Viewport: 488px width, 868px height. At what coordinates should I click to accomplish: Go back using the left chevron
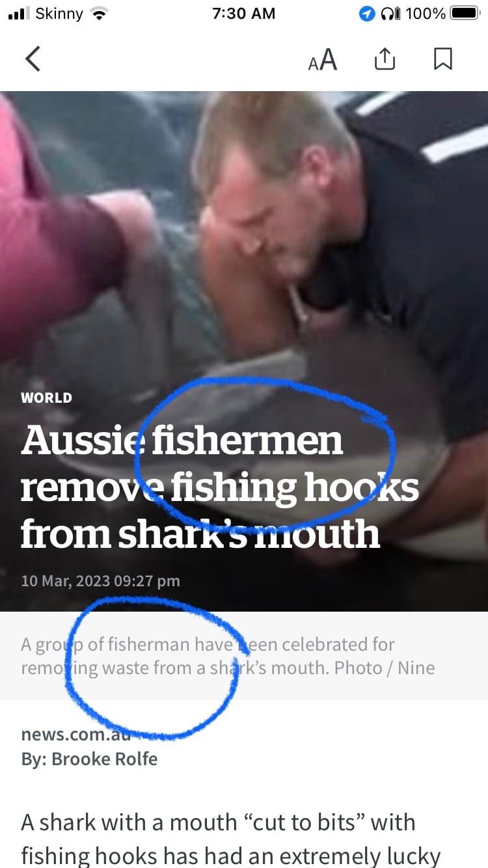coord(33,59)
